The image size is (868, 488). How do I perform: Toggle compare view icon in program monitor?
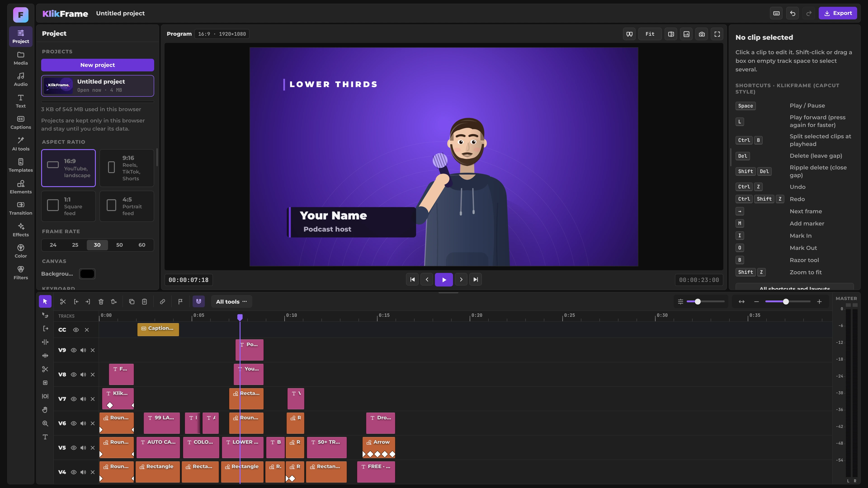pyautogui.click(x=671, y=34)
